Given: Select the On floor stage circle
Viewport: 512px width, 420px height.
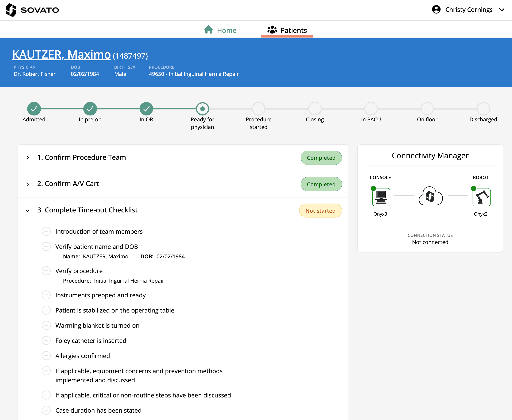Looking at the screenshot, I should pos(427,109).
